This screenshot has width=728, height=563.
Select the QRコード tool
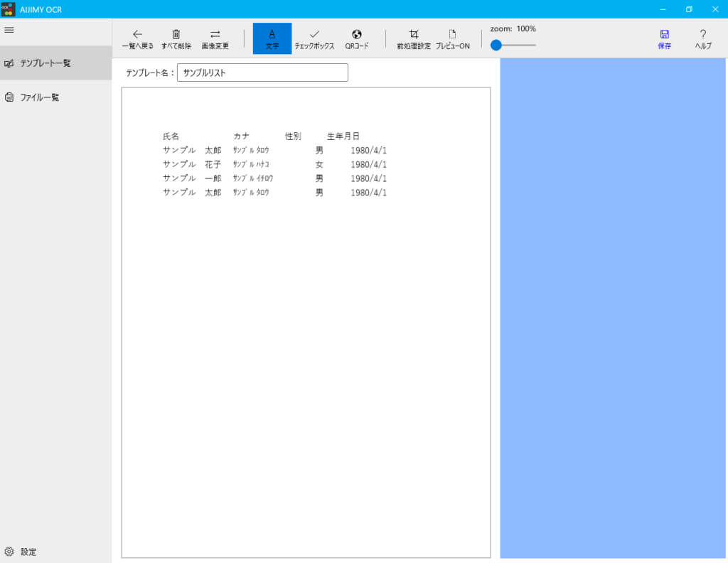[x=357, y=39]
